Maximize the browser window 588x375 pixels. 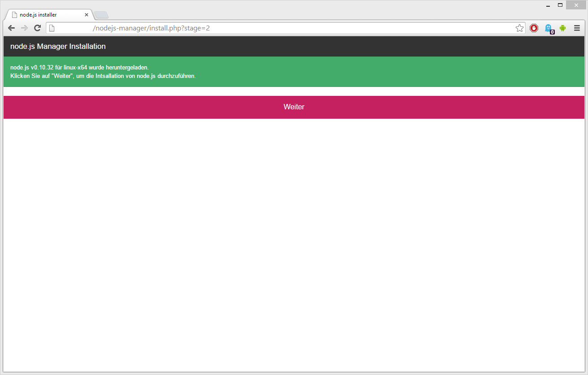click(560, 5)
